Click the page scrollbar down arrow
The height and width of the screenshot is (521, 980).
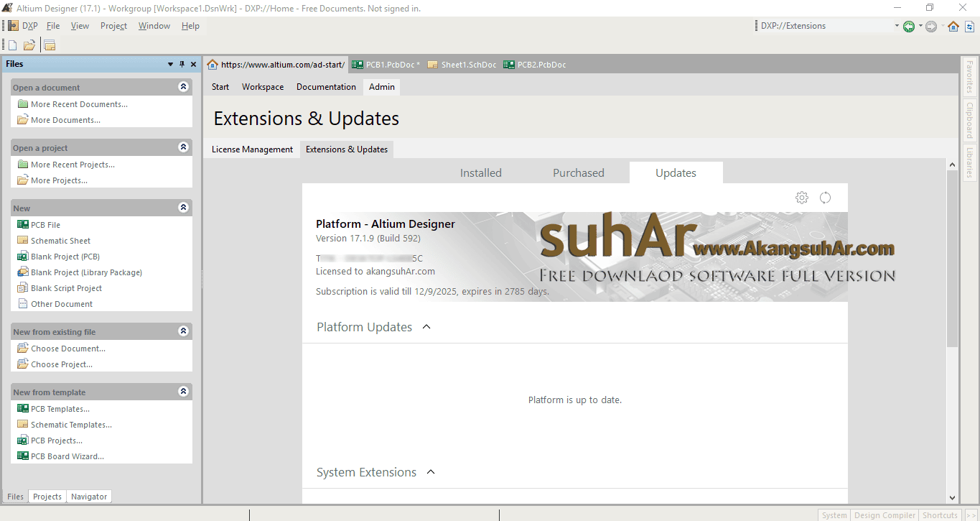[953, 497]
